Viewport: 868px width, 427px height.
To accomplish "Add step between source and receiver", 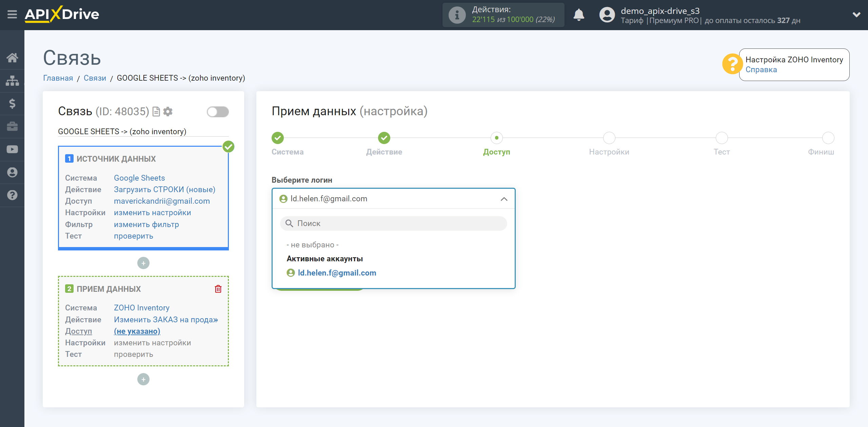I will (x=143, y=263).
